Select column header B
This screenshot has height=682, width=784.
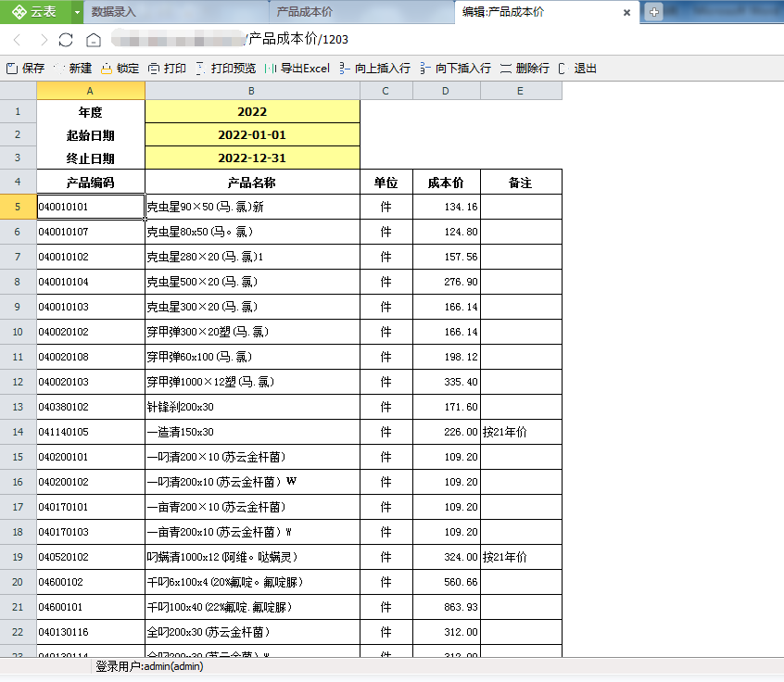point(252,91)
